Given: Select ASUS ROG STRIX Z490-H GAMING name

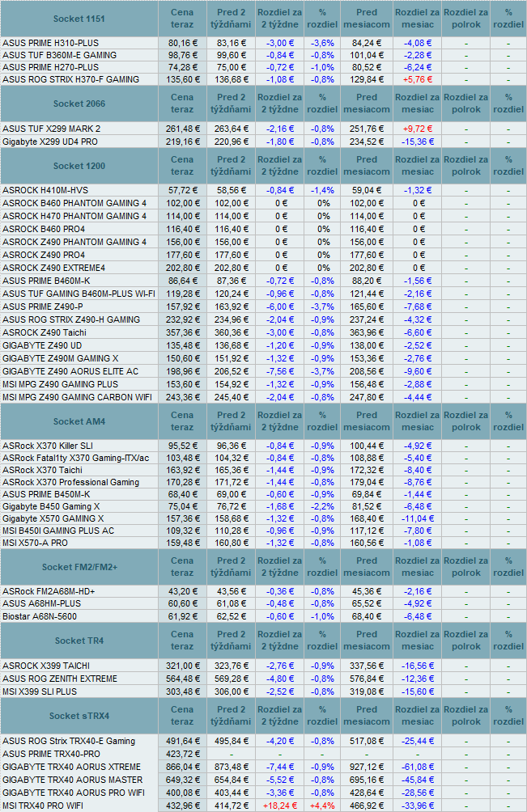Looking at the screenshot, I should pos(71,319).
